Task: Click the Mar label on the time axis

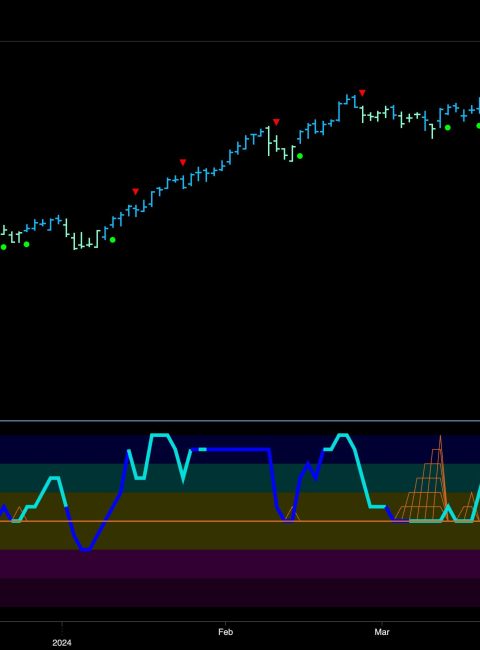Action: [x=382, y=632]
